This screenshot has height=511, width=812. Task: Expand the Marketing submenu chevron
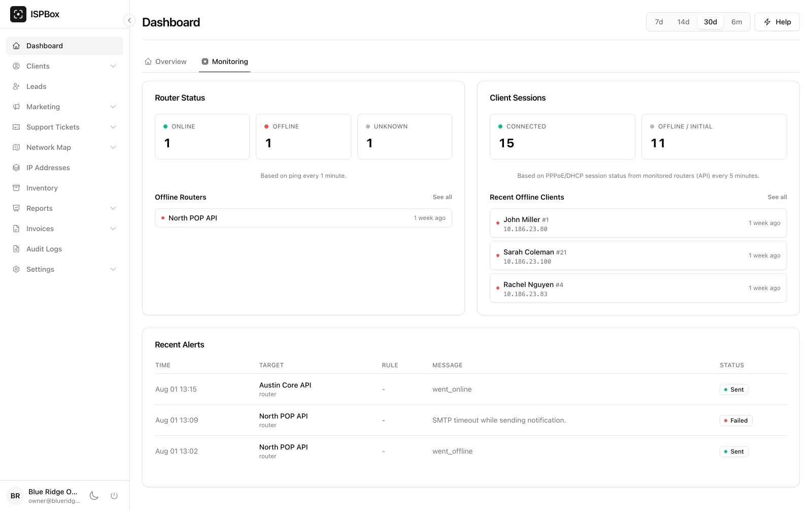coord(113,107)
